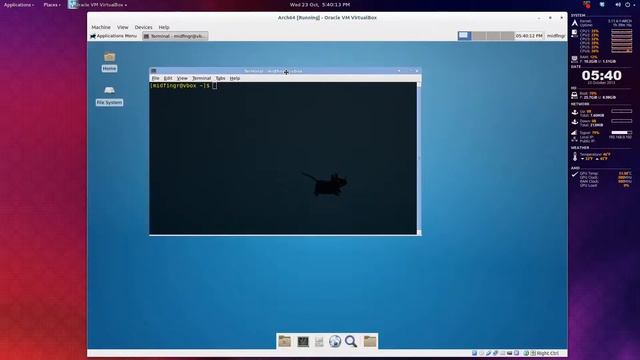Screen dimensions: 640x360
Task: Open the Terminal window's File menu
Action: click(156, 78)
